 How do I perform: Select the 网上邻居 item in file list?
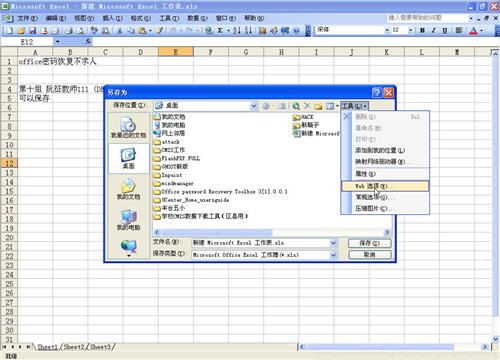pos(169,133)
